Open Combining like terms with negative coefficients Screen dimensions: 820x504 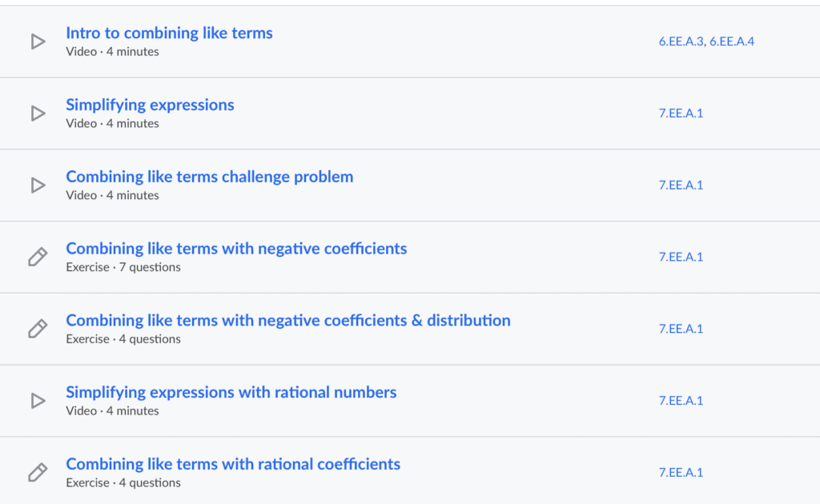tap(236, 249)
